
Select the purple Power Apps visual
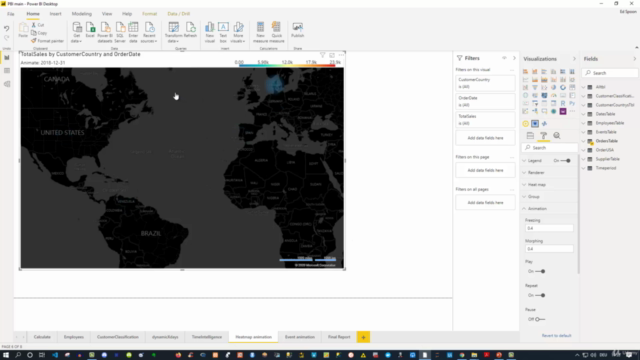[x=563, y=111]
